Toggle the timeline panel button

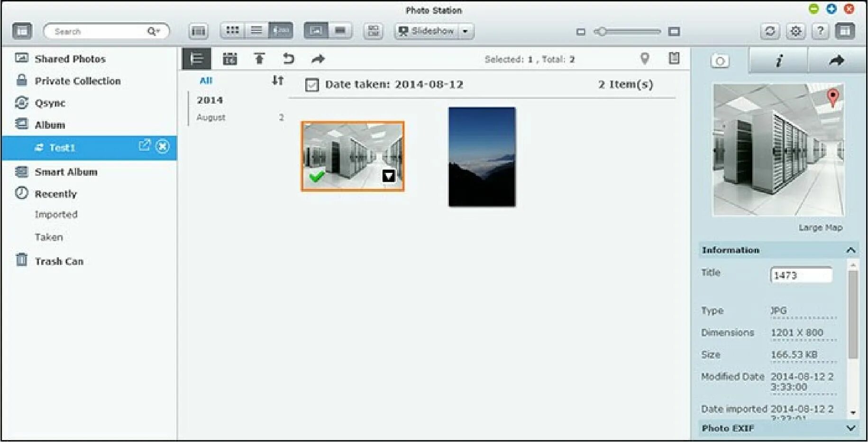[197, 59]
